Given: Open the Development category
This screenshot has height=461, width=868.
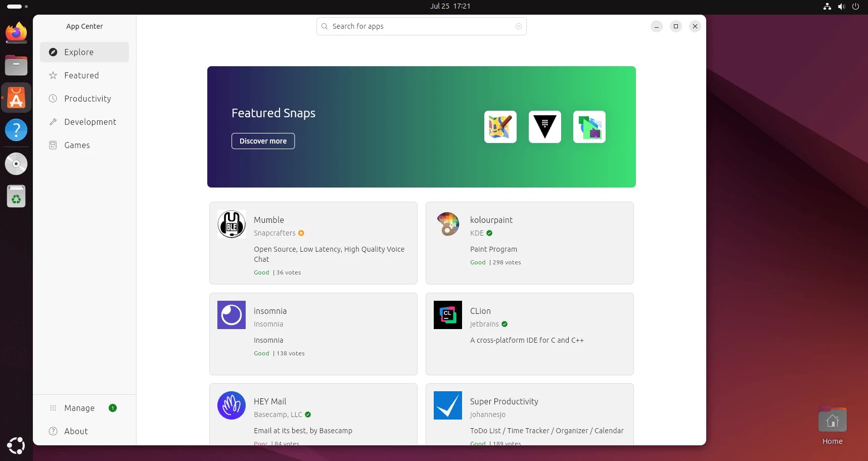Looking at the screenshot, I should coord(84,122).
